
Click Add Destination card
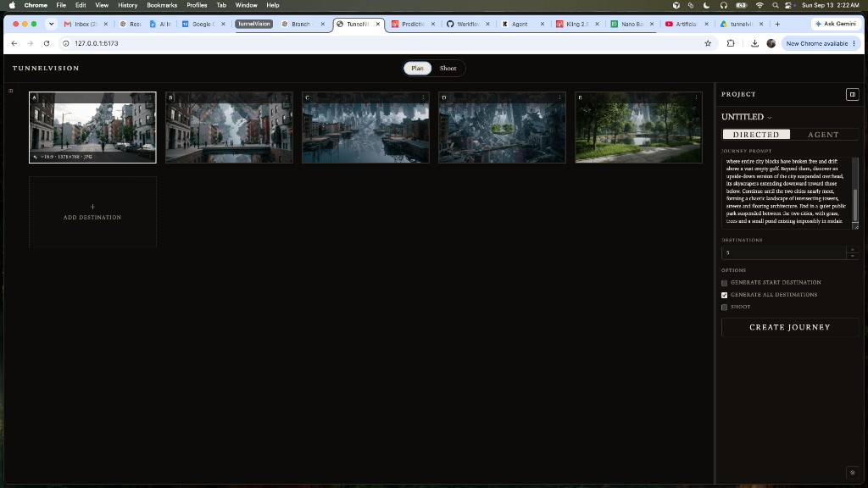click(92, 212)
